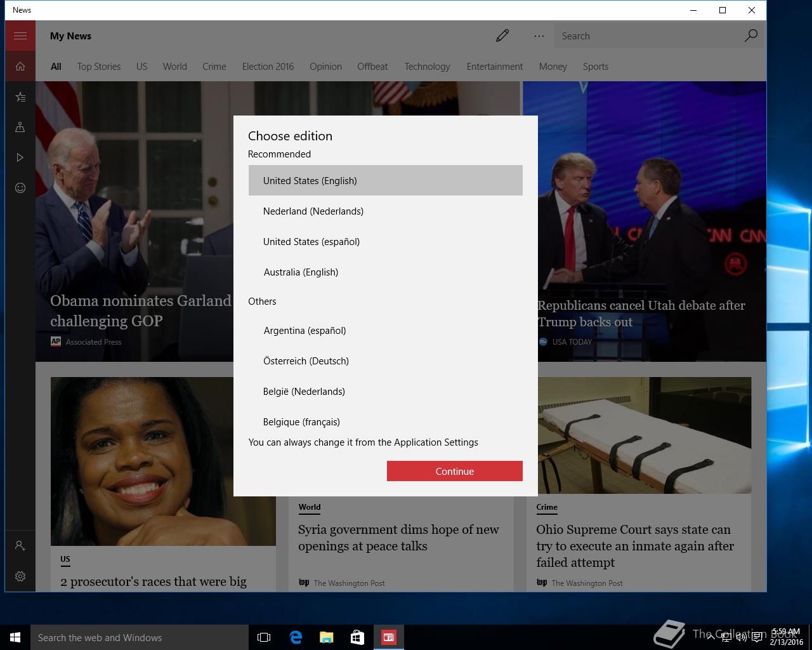Open the Windows Start menu
The image size is (812, 650).
click(15, 637)
